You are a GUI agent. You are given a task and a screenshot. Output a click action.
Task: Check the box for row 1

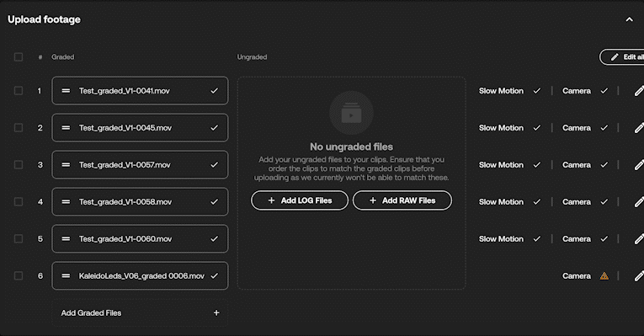click(19, 90)
